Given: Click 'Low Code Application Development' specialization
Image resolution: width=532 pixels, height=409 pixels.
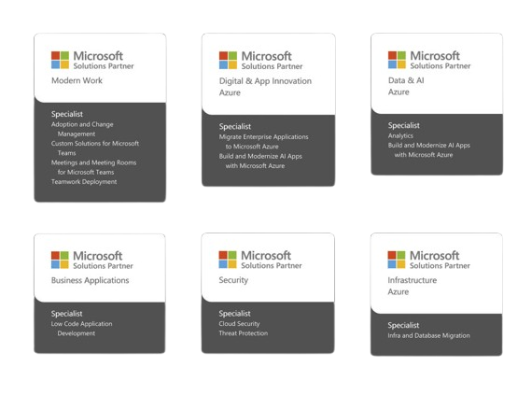Looking at the screenshot, I should point(82,329).
